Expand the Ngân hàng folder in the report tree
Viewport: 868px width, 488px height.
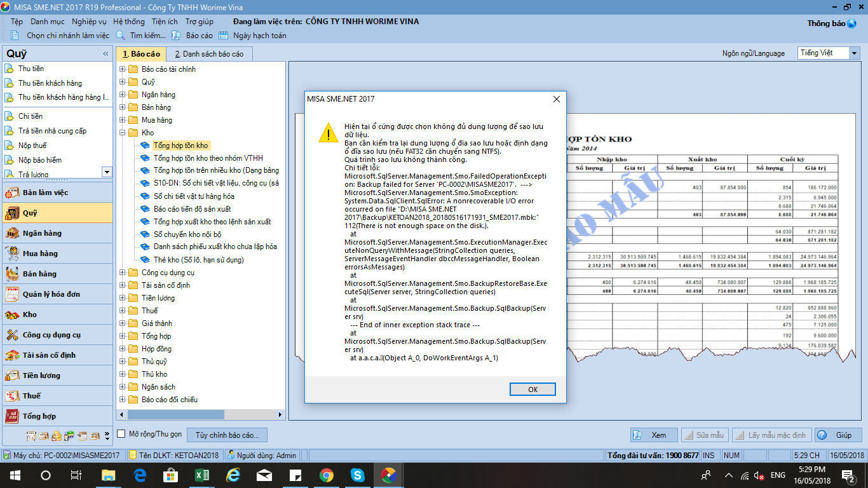(123, 95)
